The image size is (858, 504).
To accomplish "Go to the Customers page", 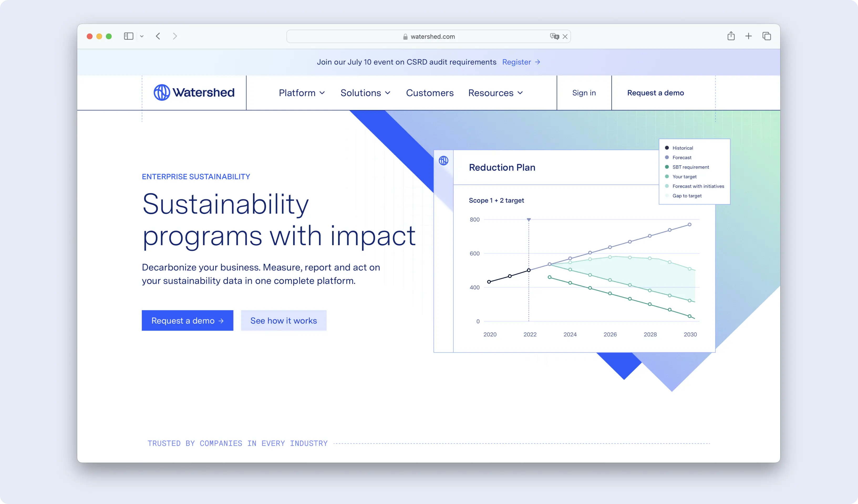I will [430, 93].
